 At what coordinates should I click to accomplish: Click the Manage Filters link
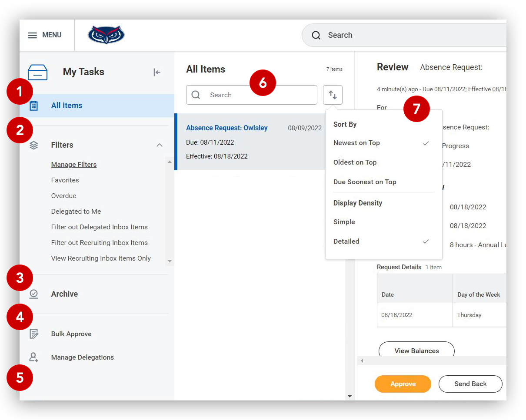(x=74, y=165)
